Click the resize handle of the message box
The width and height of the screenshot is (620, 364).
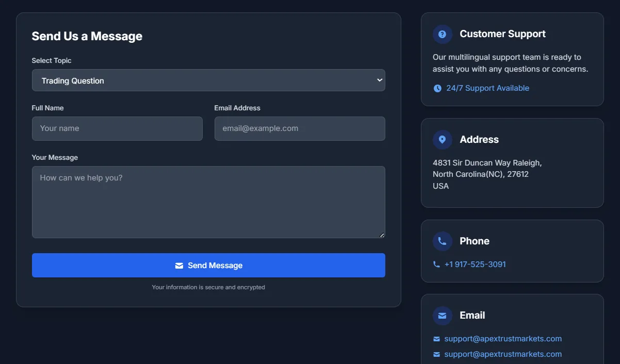click(x=382, y=235)
